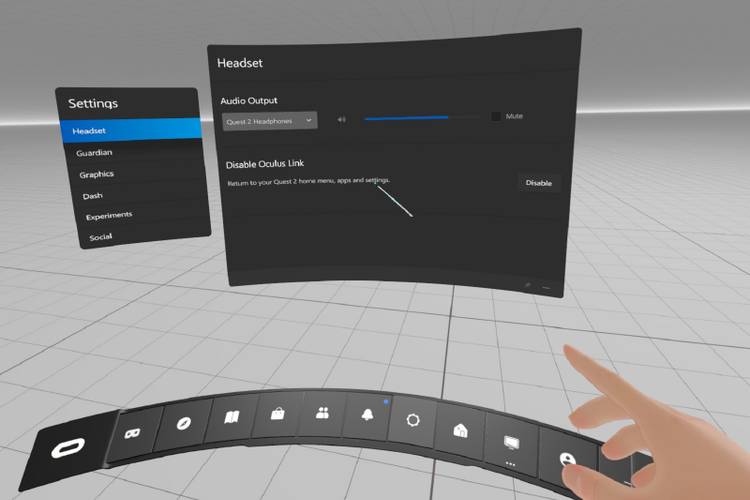The image size is (750, 500).
Task: Select the Headset settings tab
Action: pos(128,130)
